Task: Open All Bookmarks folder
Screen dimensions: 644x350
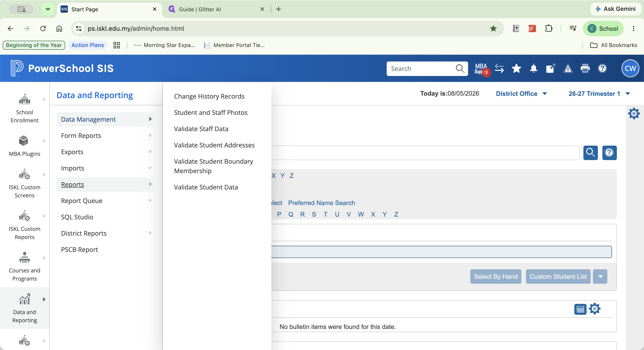Action: coord(613,45)
